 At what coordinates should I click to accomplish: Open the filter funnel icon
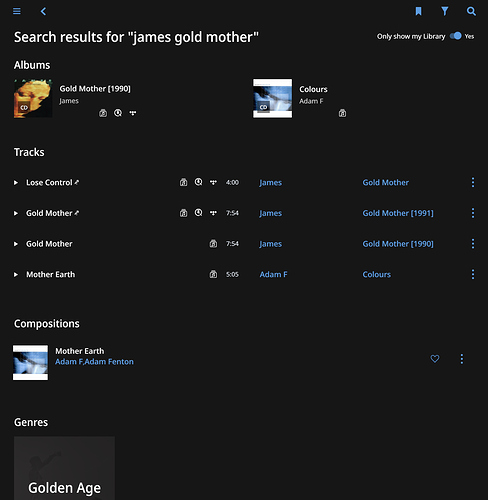(x=445, y=11)
